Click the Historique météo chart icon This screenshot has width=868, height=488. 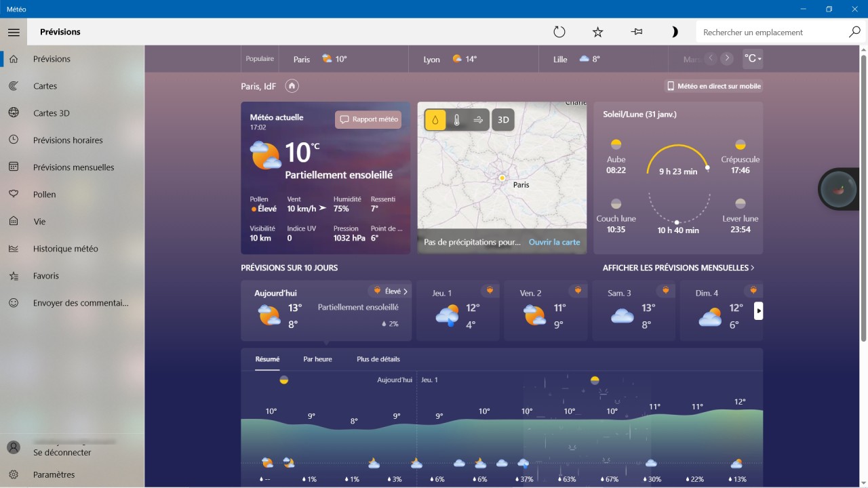pyautogui.click(x=14, y=249)
